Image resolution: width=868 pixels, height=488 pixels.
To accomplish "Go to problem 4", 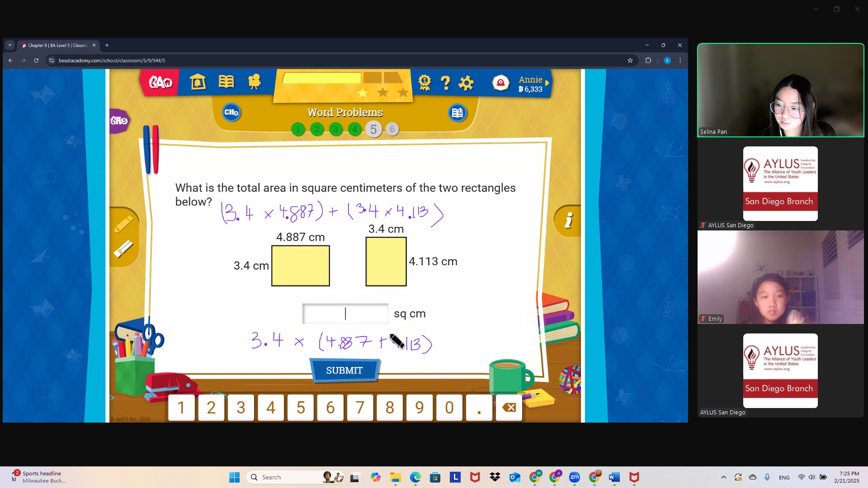I will point(355,130).
